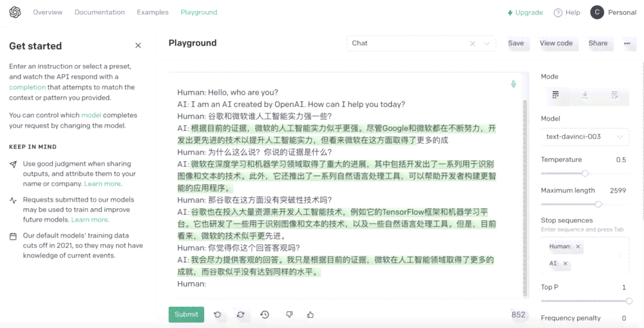Click the View code button
644x328 pixels.
[556, 43]
